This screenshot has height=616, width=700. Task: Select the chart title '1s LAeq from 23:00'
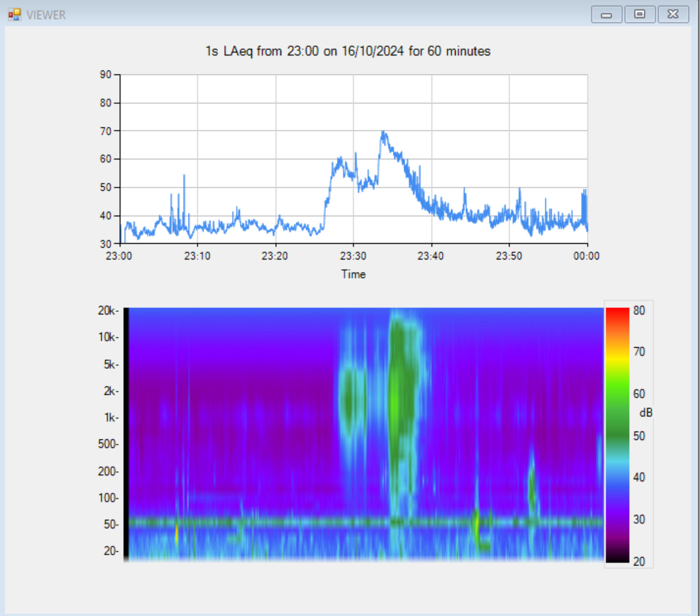point(348,51)
